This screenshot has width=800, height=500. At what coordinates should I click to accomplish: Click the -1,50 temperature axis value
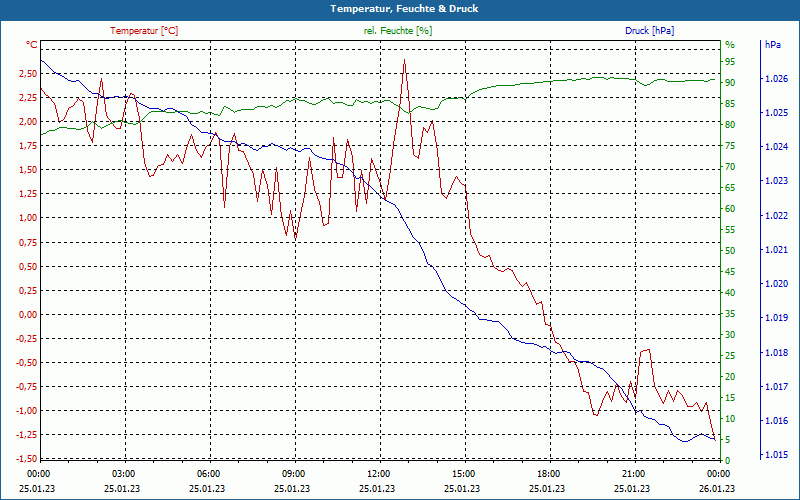(x=27, y=459)
